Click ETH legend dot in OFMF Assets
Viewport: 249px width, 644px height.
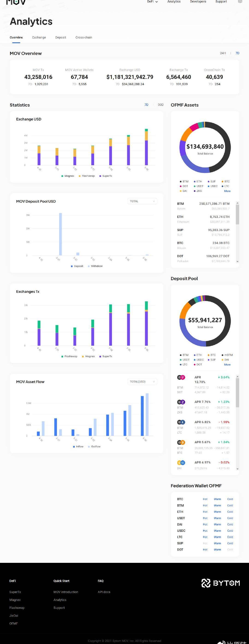(x=195, y=181)
